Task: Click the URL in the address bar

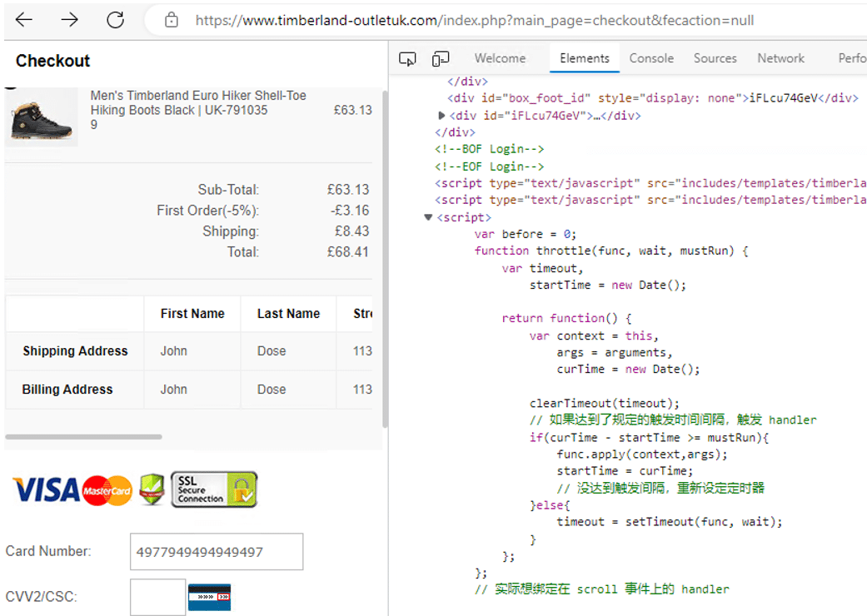Action: tap(475, 20)
